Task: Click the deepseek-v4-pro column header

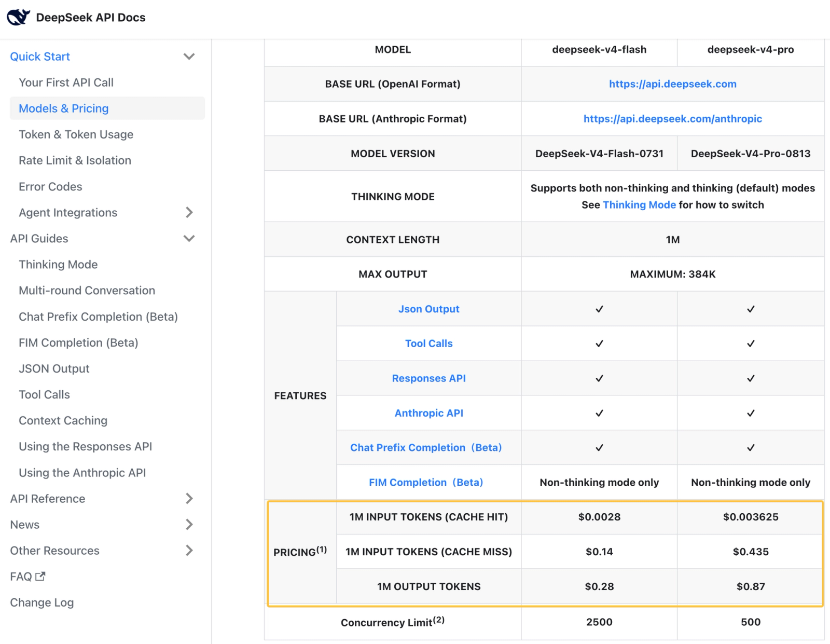Action: (x=751, y=49)
